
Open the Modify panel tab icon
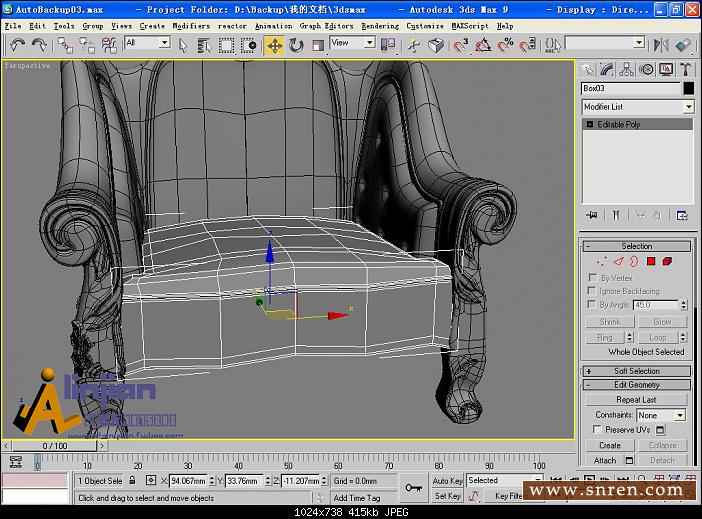pyautogui.click(x=606, y=69)
